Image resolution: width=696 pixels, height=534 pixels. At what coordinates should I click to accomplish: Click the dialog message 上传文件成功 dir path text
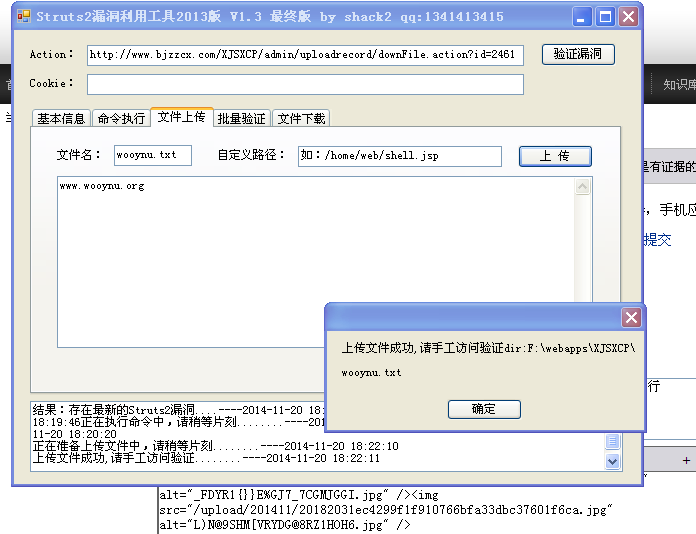click(488, 348)
